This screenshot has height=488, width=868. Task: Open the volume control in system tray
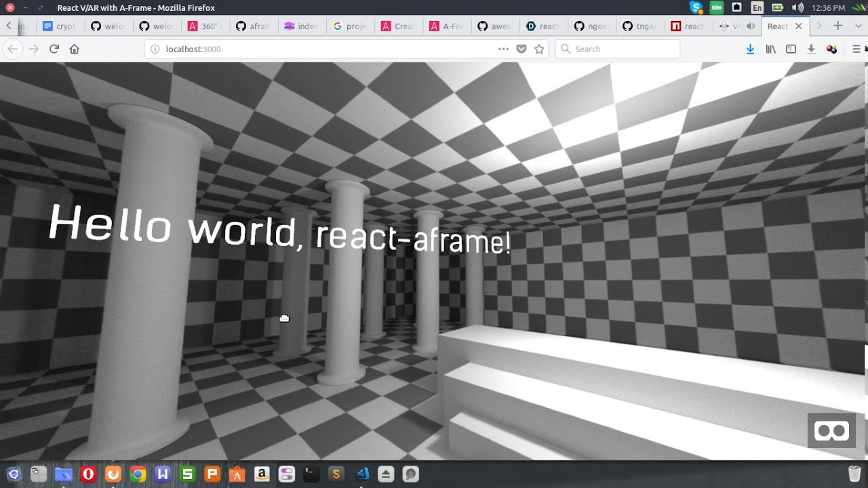[x=797, y=7]
